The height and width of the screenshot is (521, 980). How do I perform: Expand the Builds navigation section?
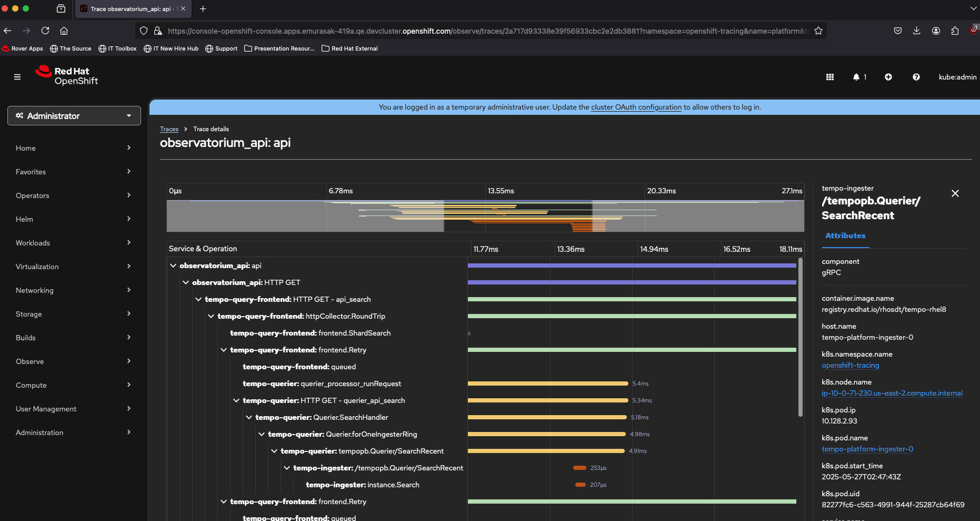coord(74,338)
